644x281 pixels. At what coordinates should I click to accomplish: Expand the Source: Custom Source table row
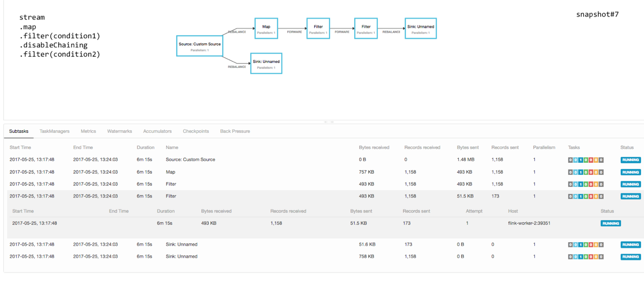coord(190,160)
